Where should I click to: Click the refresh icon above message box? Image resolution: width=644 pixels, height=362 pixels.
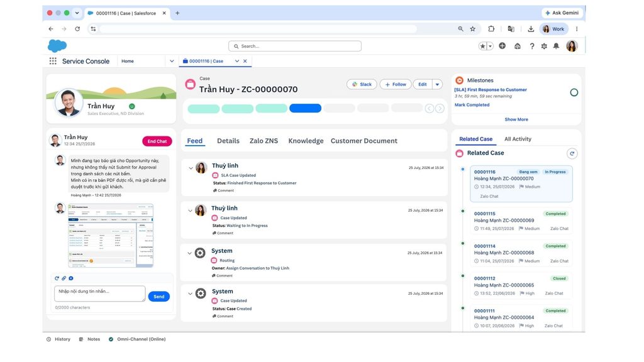coord(57,278)
